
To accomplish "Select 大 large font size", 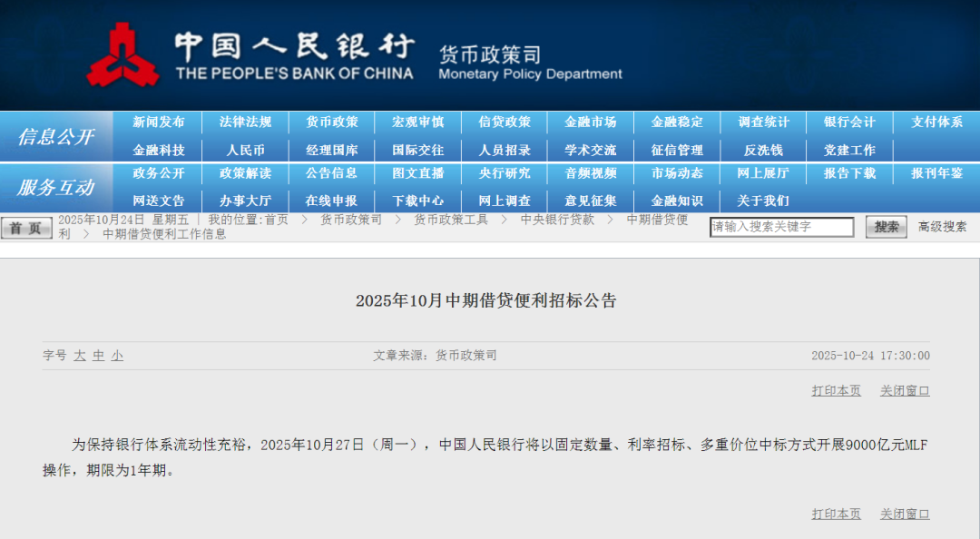I will 80,356.
